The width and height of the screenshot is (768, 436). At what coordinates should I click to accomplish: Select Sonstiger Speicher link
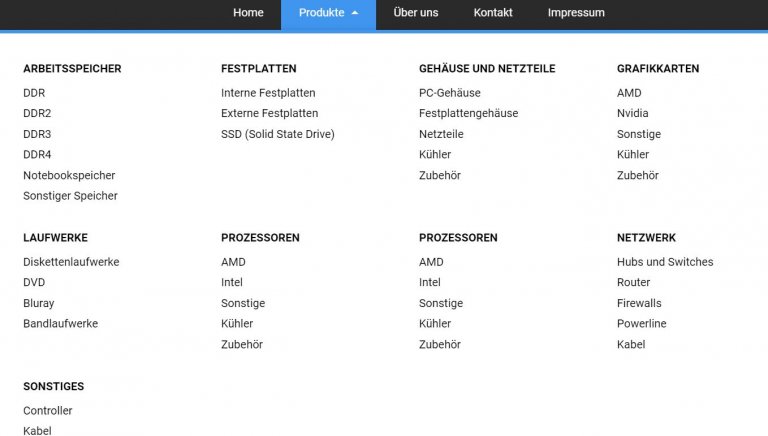[70, 195]
